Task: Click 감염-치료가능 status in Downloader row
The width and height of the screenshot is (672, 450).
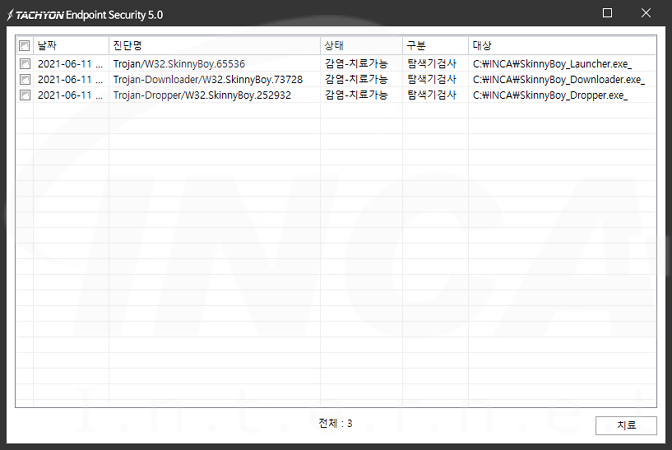Action: click(x=356, y=79)
